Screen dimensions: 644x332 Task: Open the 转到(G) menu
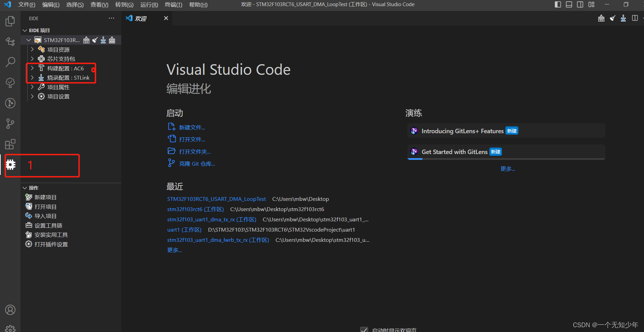pos(124,4)
